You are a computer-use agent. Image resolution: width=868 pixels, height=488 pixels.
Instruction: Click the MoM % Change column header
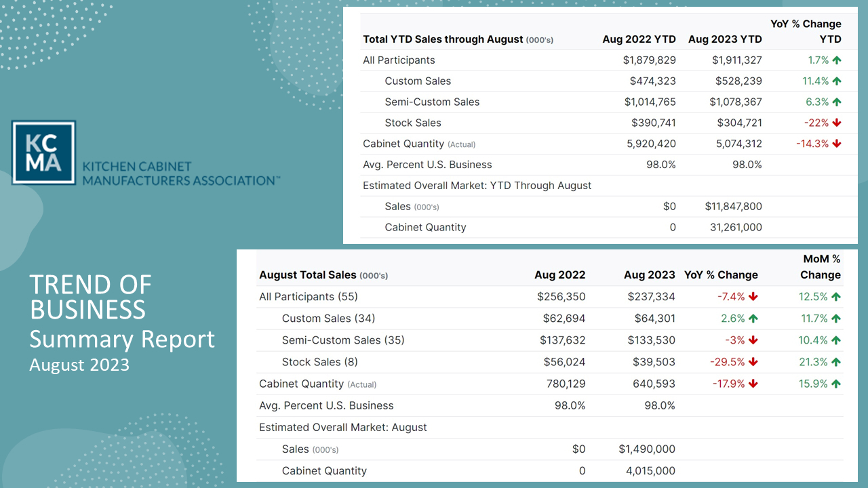(x=821, y=267)
